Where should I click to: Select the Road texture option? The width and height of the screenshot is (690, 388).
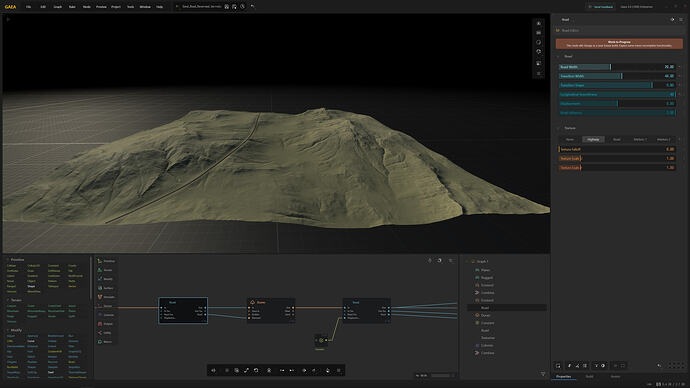click(x=617, y=139)
